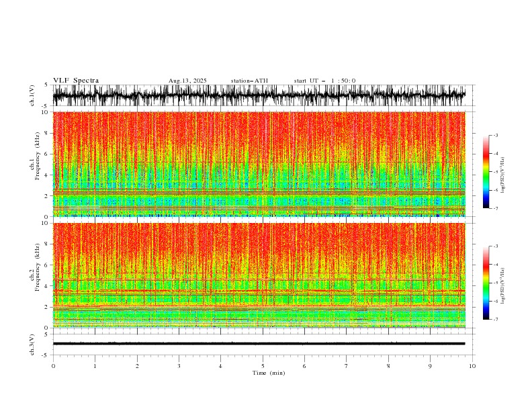Screen dimensions: 532x411
Task: Click time tick label "7" on x-axis
Action: [x=346, y=366]
